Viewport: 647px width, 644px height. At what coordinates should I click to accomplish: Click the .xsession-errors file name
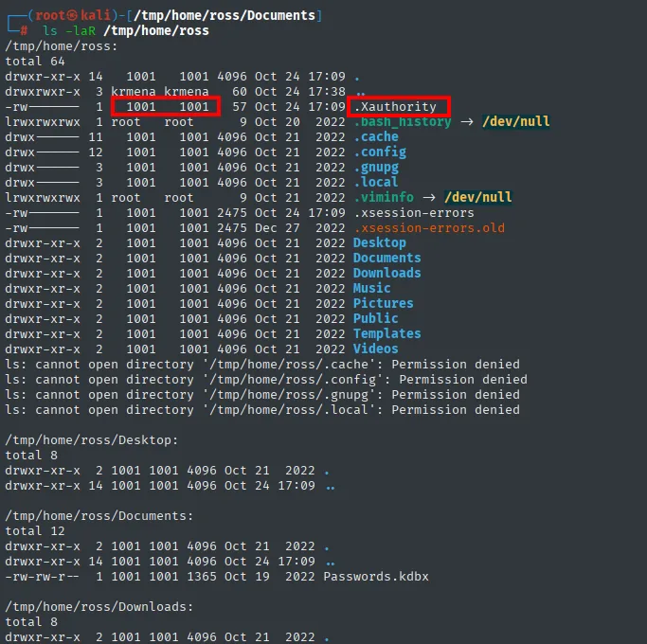414,213
